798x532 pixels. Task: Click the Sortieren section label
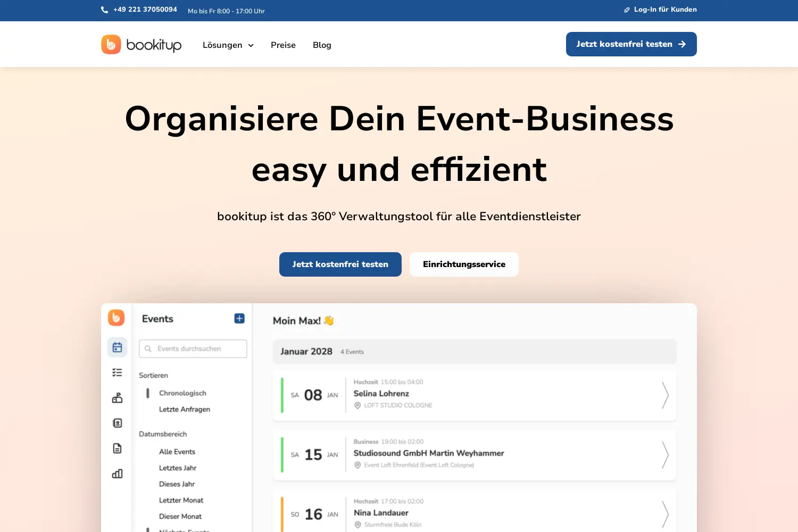pos(153,375)
